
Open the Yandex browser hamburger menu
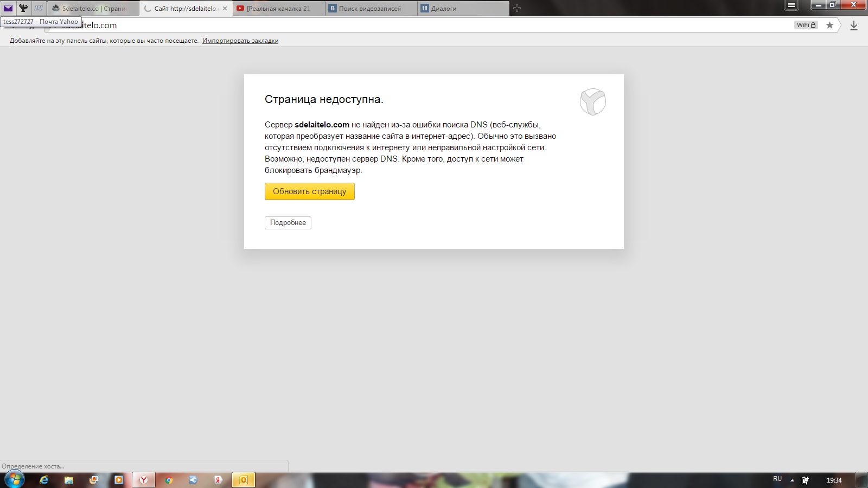click(x=792, y=5)
